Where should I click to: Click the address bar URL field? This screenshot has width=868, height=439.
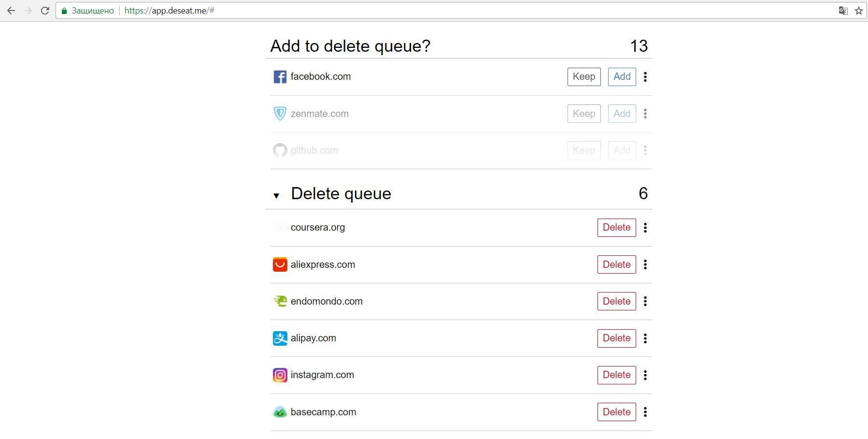pyautogui.click(x=435, y=11)
